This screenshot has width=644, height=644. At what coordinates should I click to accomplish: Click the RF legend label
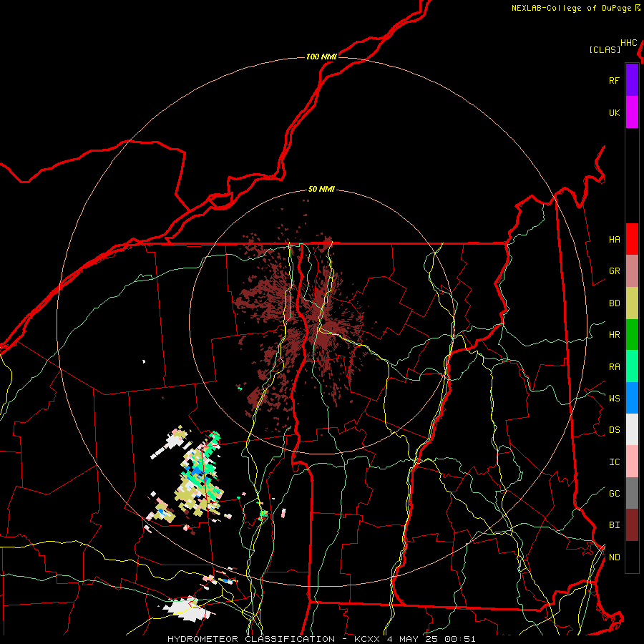614,80
